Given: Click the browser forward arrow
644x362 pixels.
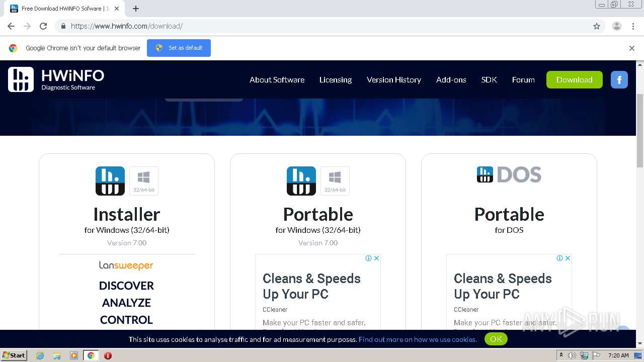Looking at the screenshot, I should click(x=27, y=26).
